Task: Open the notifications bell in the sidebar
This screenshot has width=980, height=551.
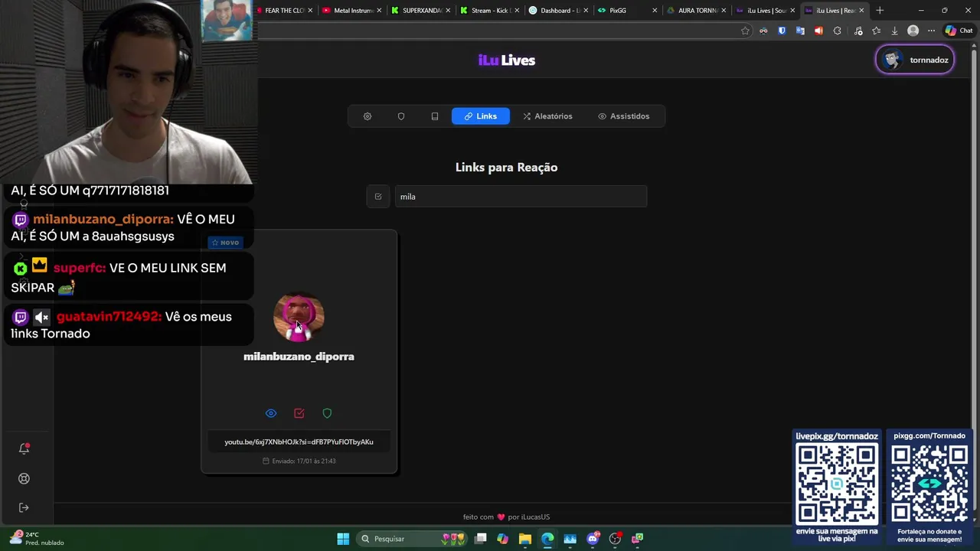Action: click(x=24, y=449)
